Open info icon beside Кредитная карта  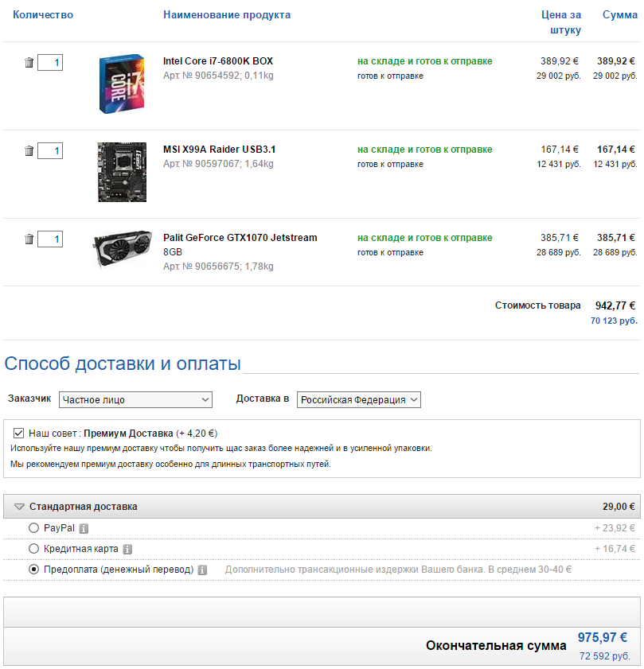click(127, 549)
